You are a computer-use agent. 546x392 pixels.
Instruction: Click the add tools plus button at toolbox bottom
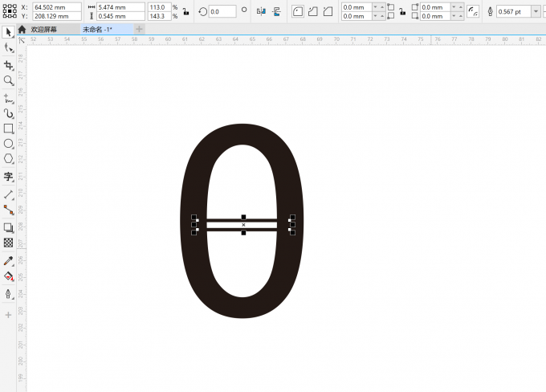point(9,315)
